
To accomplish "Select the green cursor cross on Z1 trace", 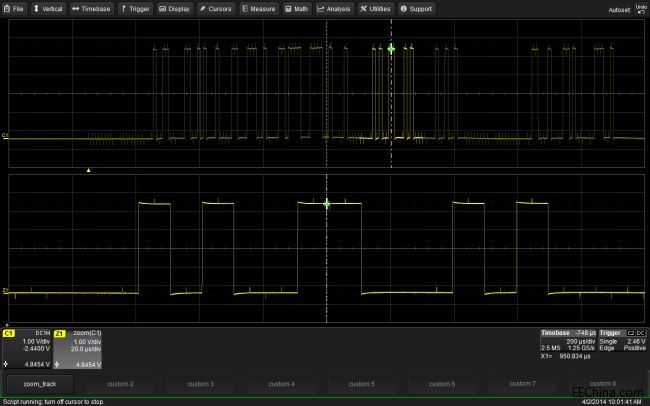I will (327, 204).
